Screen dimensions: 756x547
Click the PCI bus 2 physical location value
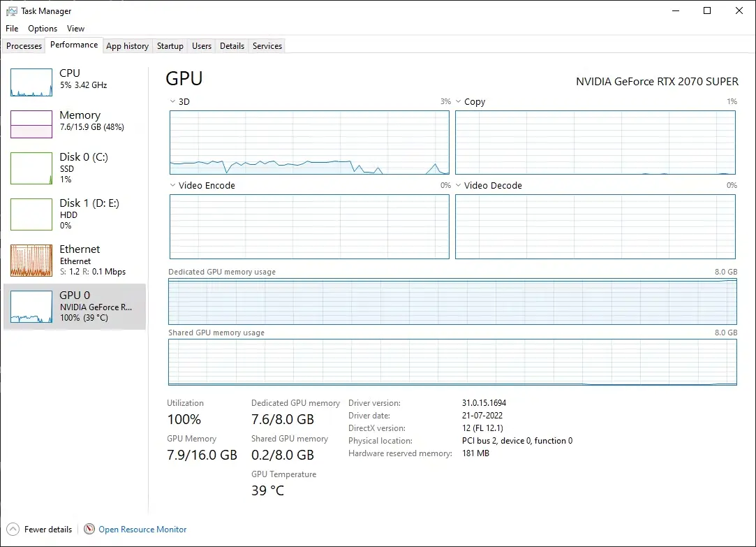pyautogui.click(x=517, y=440)
